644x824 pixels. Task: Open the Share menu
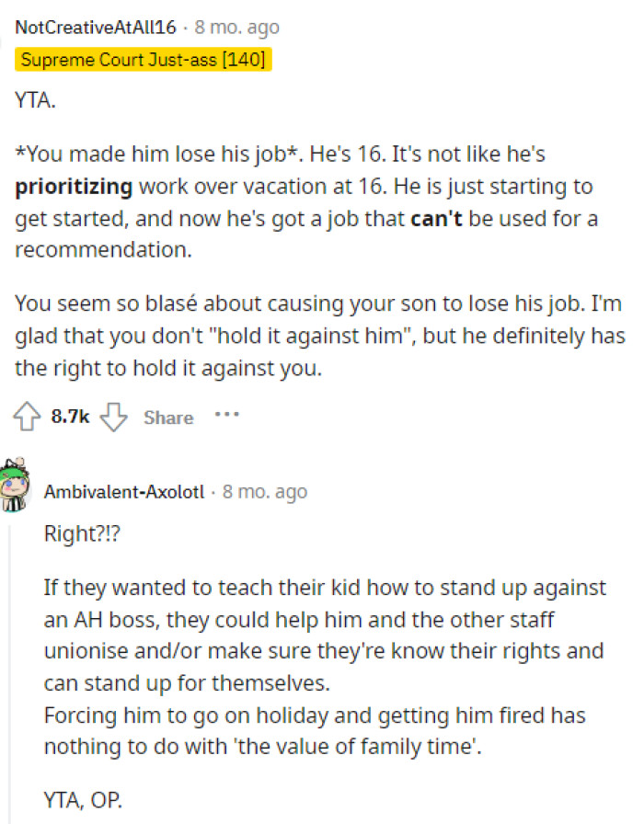tap(167, 418)
